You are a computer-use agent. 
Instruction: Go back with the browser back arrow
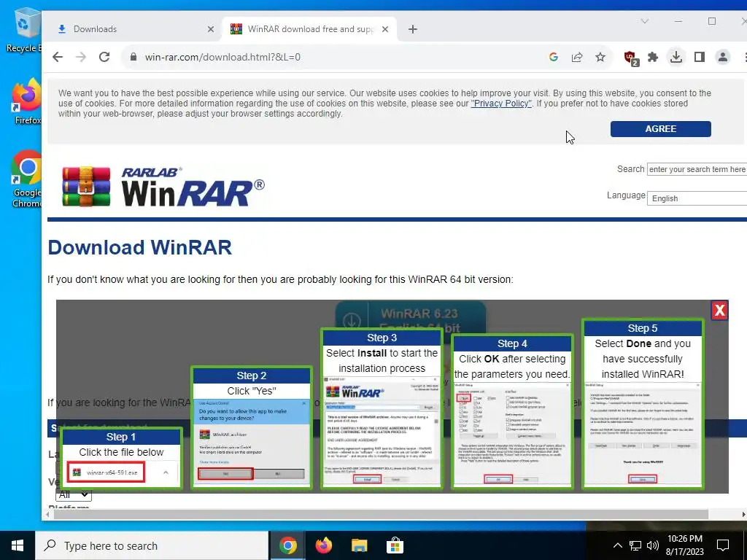(x=58, y=57)
